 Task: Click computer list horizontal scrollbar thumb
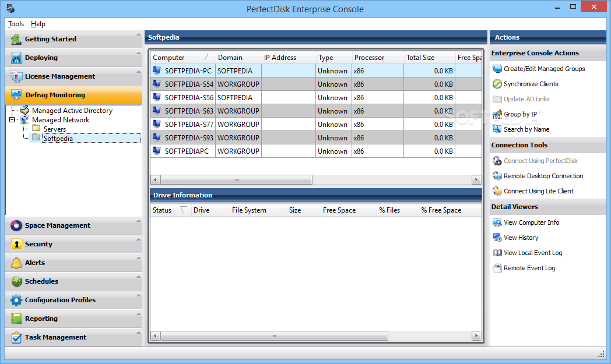click(x=237, y=179)
